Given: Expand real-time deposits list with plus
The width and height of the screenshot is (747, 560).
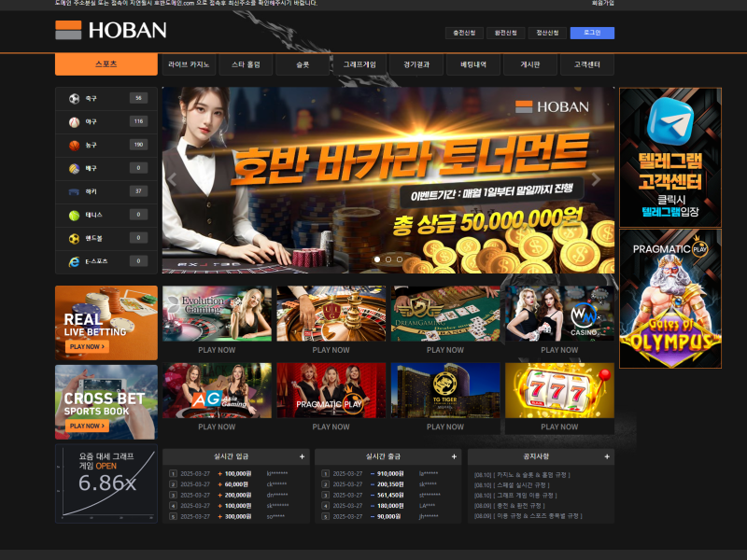Looking at the screenshot, I should coord(302,456).
